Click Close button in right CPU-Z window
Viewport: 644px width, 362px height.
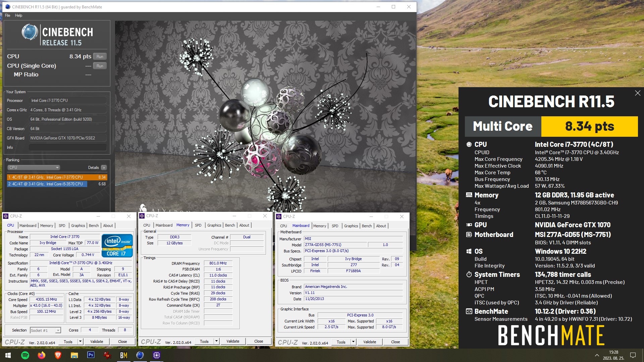click(x=395, y=342)
